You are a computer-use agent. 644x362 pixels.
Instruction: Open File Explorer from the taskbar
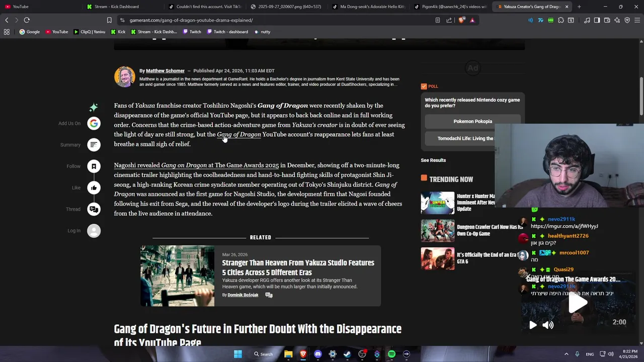click(288, 354)
